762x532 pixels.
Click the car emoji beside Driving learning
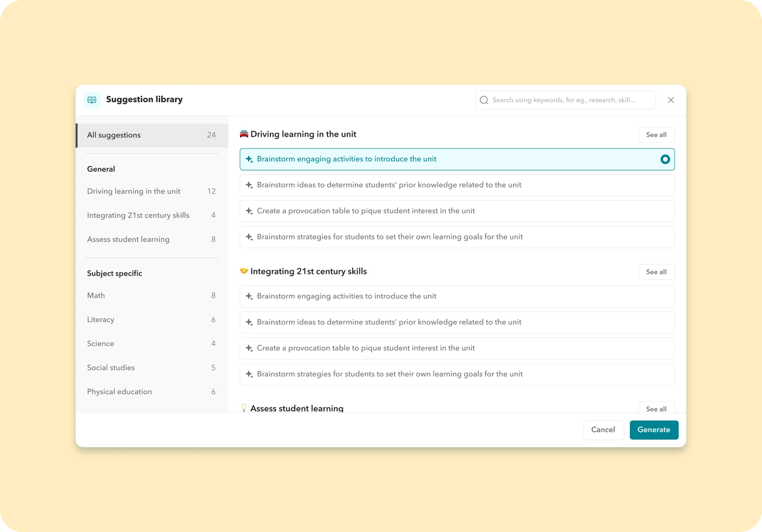[x=244, y=134]
